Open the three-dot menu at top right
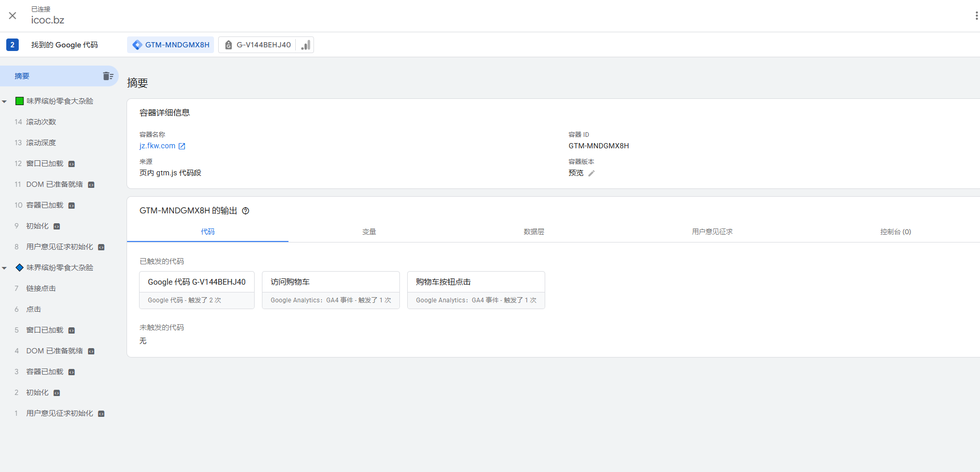 [x=976, y=16]
